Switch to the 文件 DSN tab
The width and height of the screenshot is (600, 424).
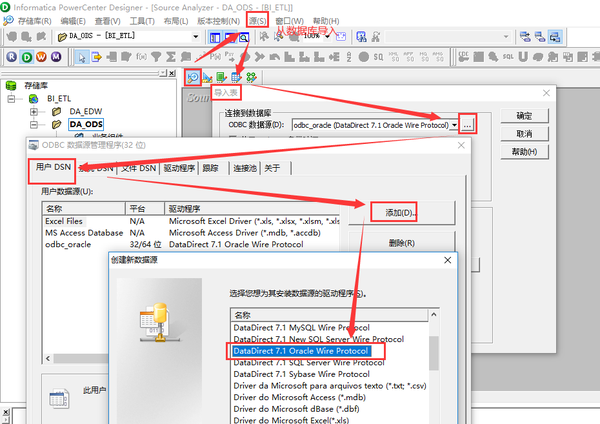[x=139, y=168]
